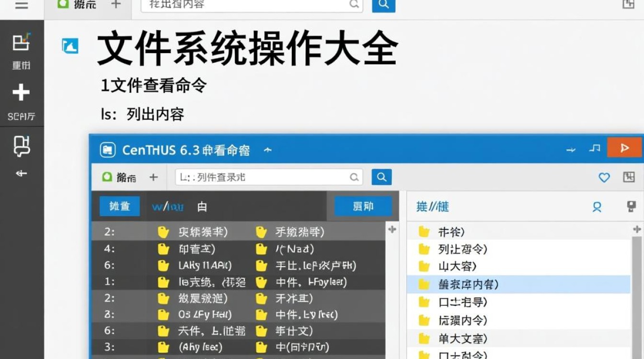Click the magnifier inside the outer top search field
The image size is (644, 359).
[x=354, y=4]
